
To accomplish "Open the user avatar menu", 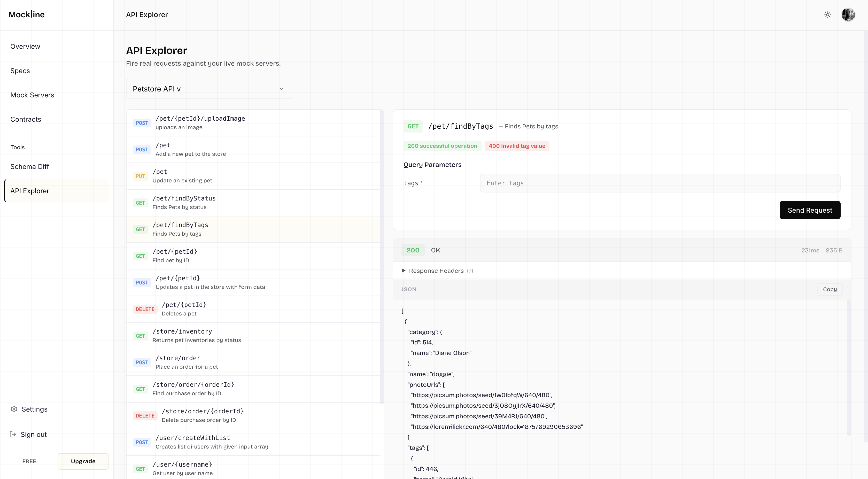I will [x=848, y=14].
